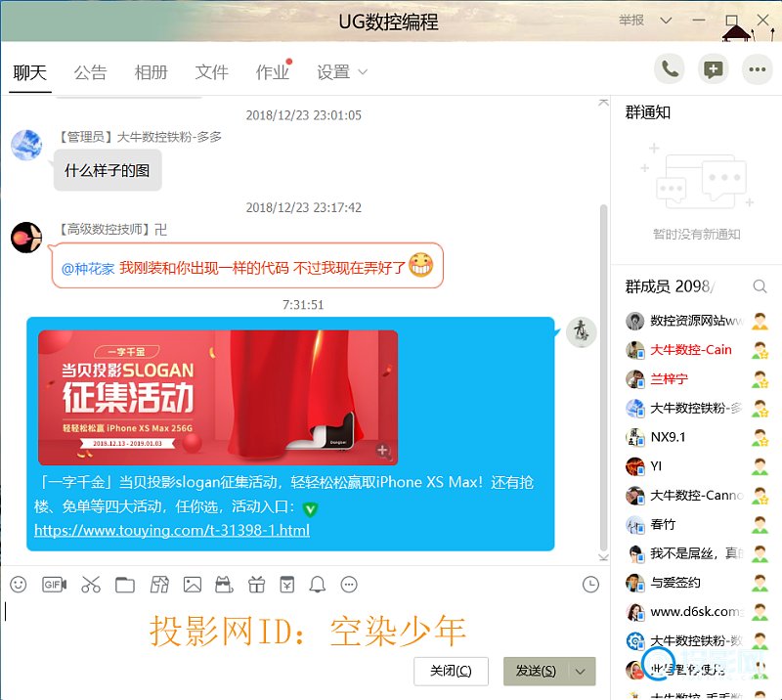The height and width of the screenshot is (700, 782).
Task: Switch to the 聊天 tab
Action: click(x=30, y=72)
